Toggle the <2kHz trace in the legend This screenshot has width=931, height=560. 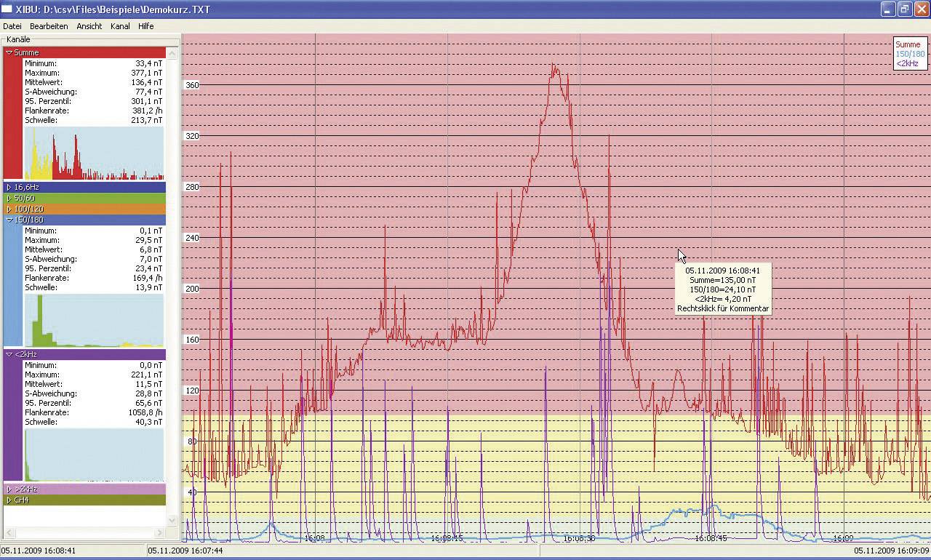[x=908, y=63]
